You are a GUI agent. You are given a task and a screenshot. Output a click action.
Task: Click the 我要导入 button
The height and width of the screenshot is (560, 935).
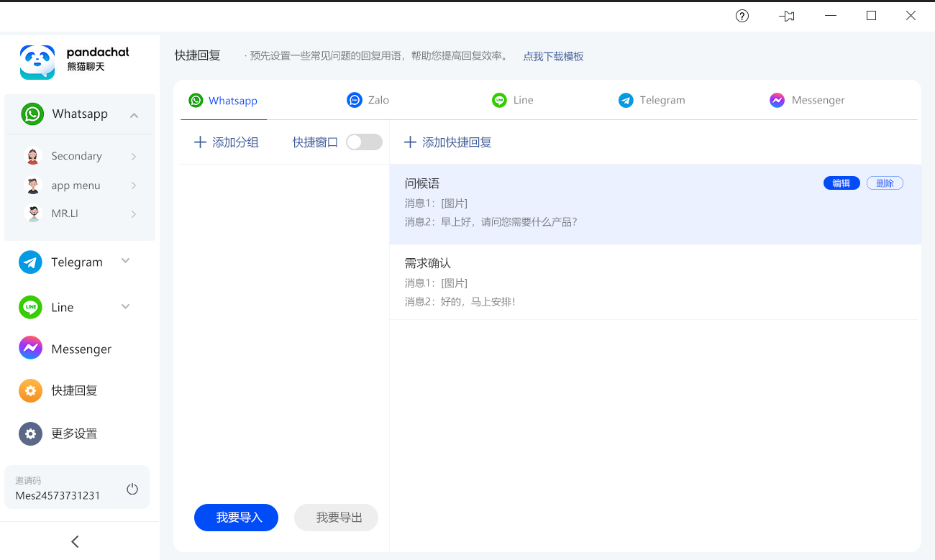tap(236, 518)
